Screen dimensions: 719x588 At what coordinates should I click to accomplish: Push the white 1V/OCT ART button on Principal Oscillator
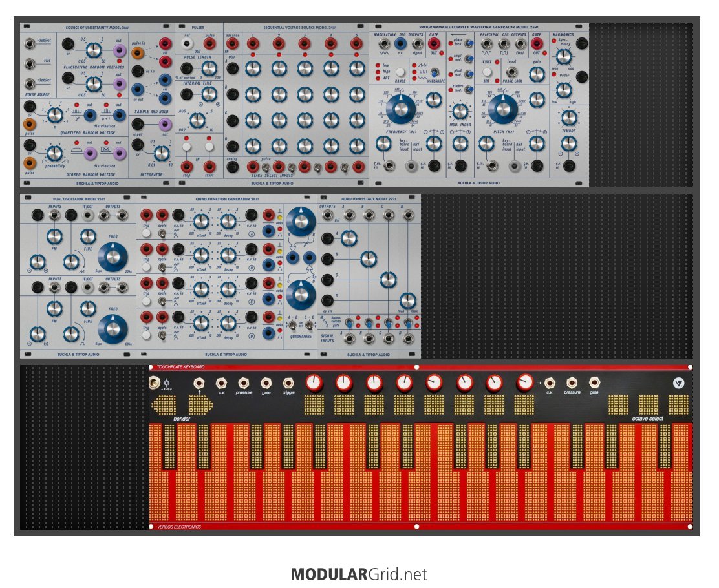coord(487,72)
